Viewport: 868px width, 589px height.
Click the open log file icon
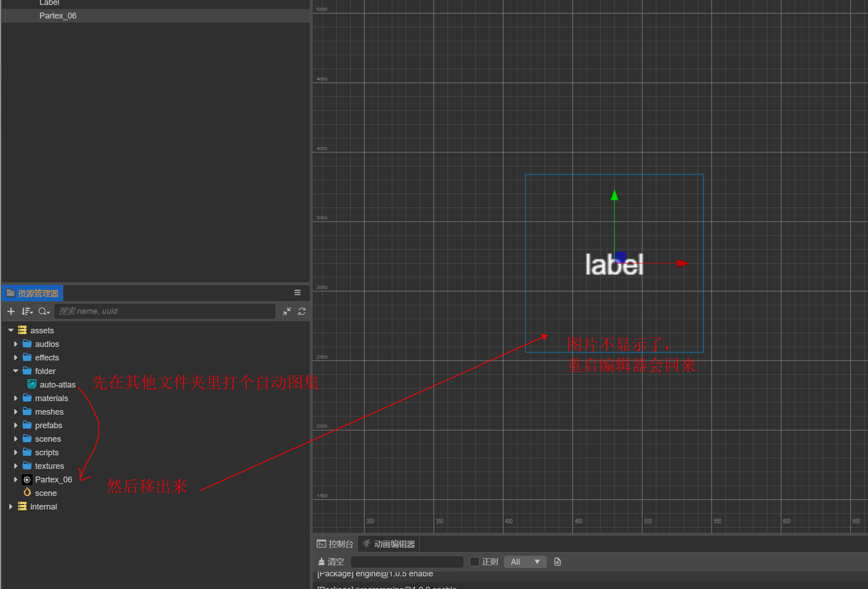click(557, 561)
